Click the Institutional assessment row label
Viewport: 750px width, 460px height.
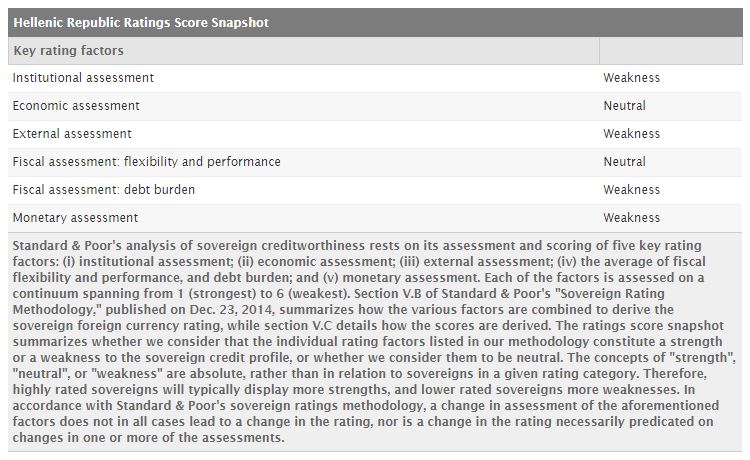click(83, 78)
